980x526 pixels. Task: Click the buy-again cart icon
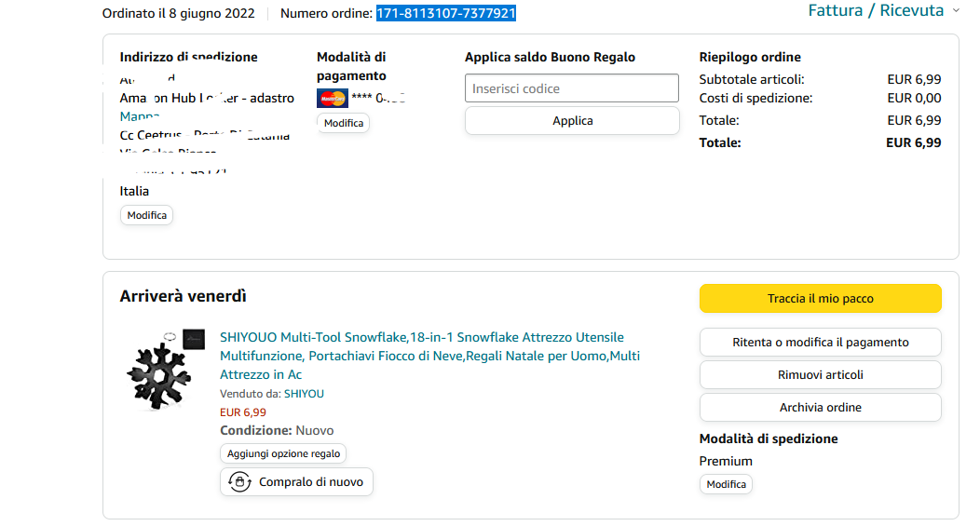coord(240,482)
